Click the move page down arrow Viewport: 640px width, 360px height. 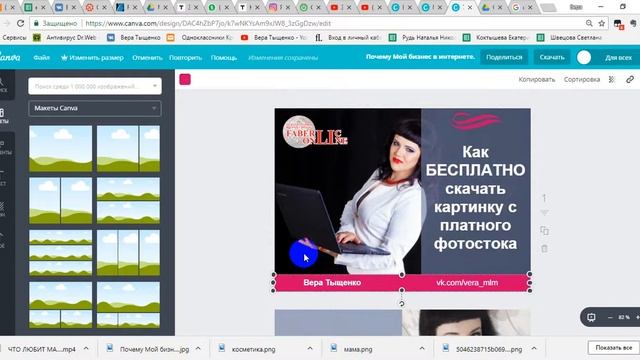tap(544, 213)
